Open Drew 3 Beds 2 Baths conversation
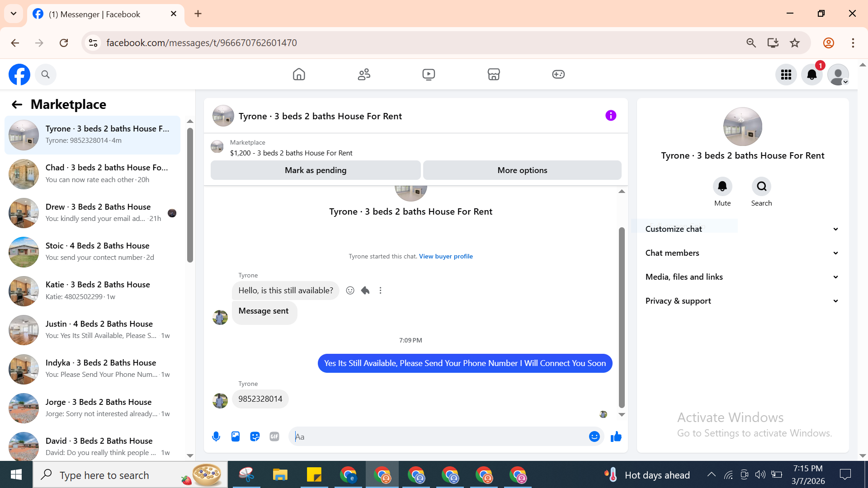The width and height of the screenshot is (868, 488). [x=92, y=213]
